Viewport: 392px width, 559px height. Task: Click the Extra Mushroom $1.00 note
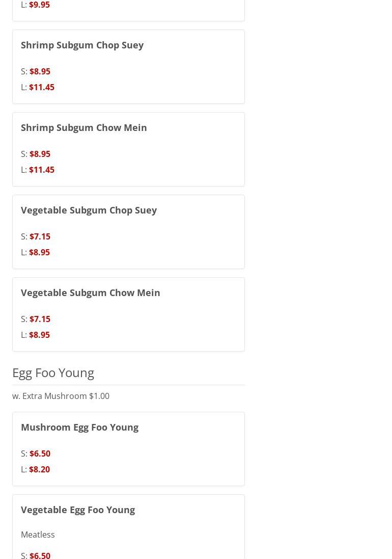point(61,396)
